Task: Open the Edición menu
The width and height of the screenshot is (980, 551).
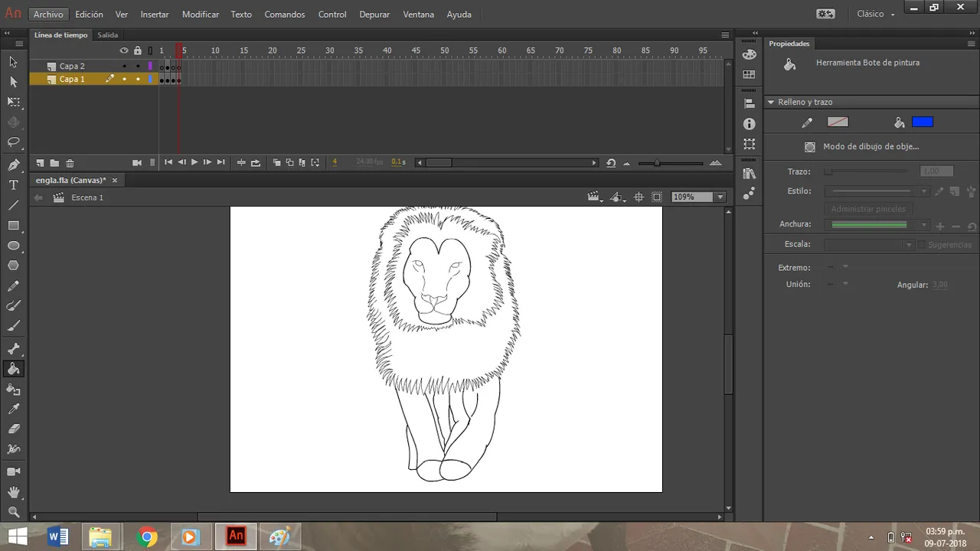Action: pyautogui.click(x=89, y=15)
